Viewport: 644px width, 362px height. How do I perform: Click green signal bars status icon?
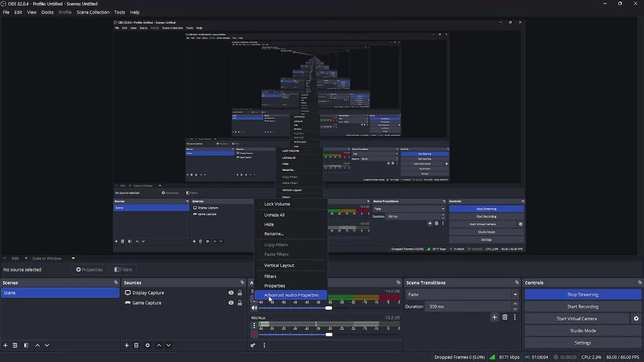pyautogui.click(x=493, y=357)
